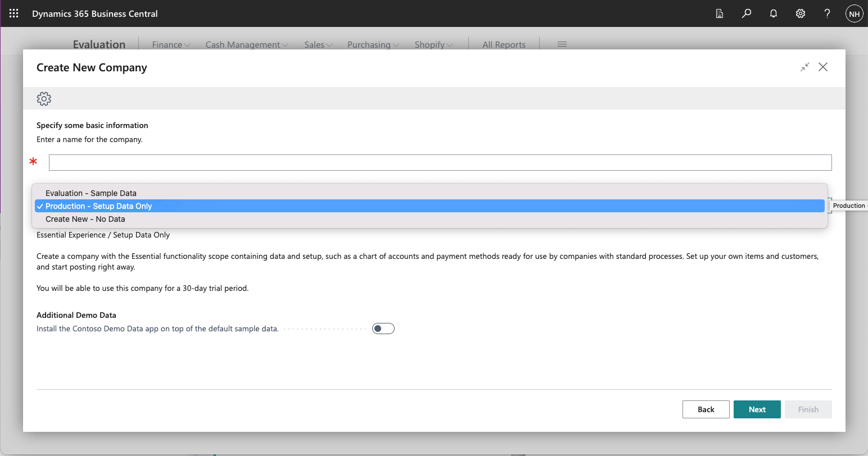Click the search magnifier icon

747,13
